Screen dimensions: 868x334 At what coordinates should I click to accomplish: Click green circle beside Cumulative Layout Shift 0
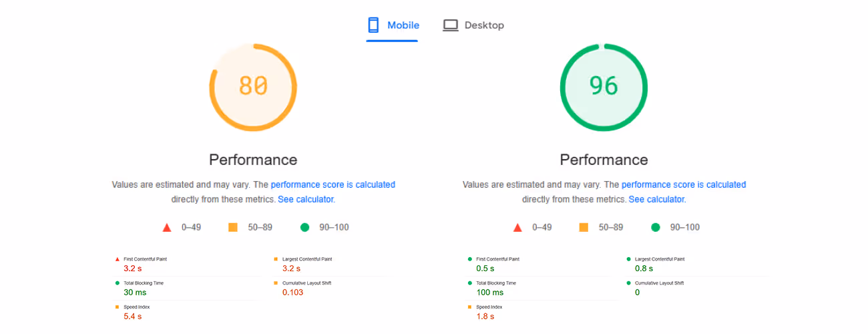tap(628, 283)
